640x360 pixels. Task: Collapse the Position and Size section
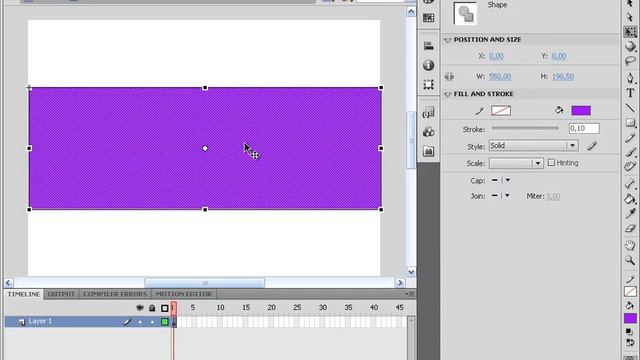pos(448,40)
